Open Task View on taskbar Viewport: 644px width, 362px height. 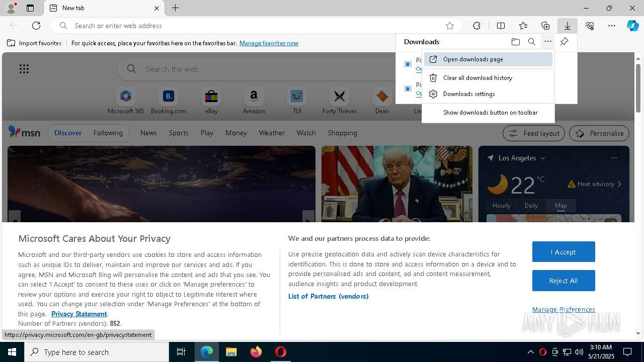point(181,352)
